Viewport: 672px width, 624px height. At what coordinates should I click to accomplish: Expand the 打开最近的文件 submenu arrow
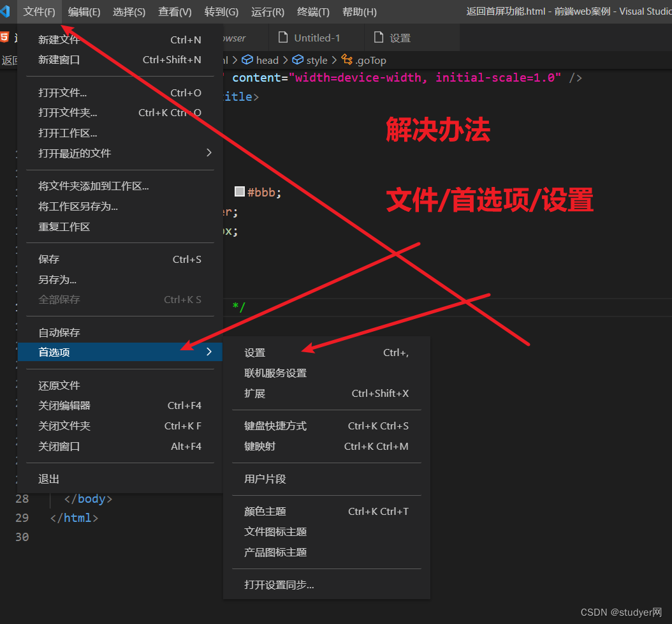pos(208,152)
